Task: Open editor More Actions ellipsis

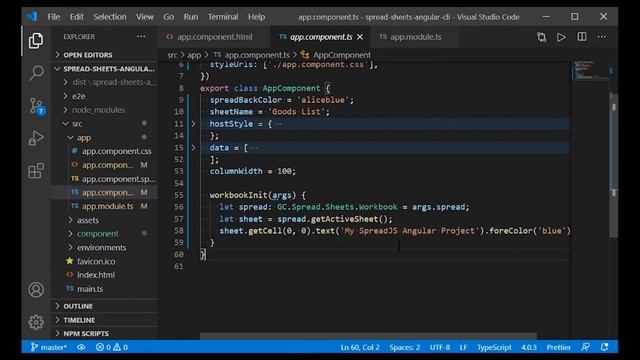Action: (x=602, y=37)
